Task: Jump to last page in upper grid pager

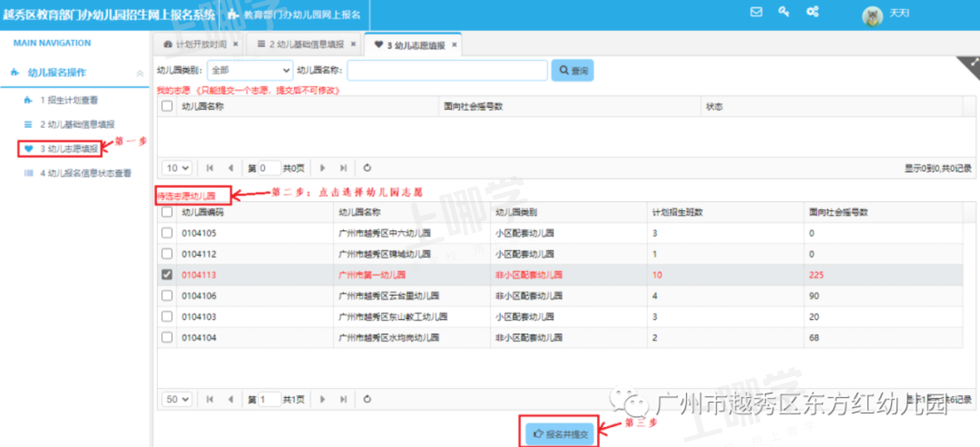Action: 343,168
